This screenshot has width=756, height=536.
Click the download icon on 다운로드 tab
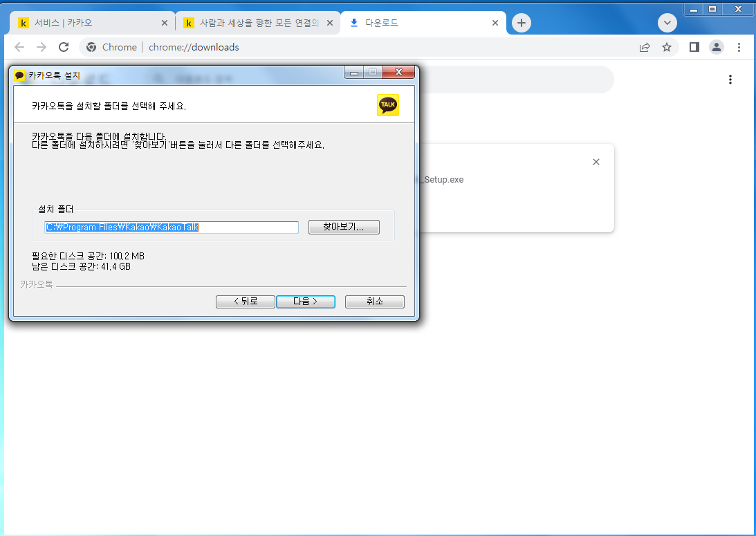pos(354,23)
